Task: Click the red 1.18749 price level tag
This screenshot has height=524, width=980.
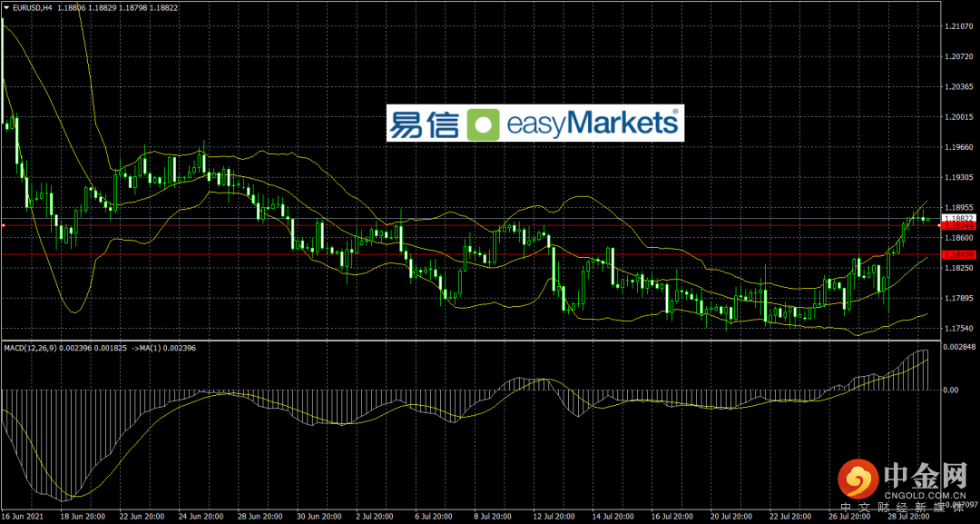Action: pyautogui.click(x=957, y=224)
